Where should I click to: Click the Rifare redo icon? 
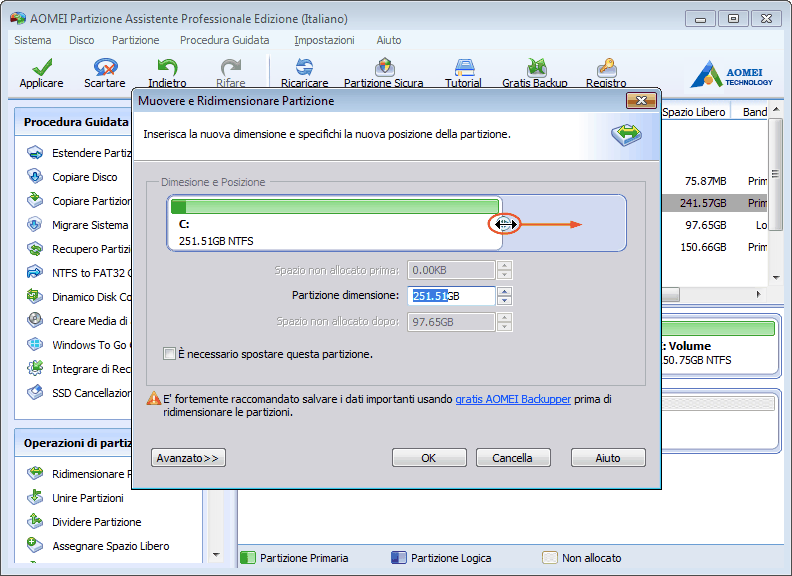231,67
